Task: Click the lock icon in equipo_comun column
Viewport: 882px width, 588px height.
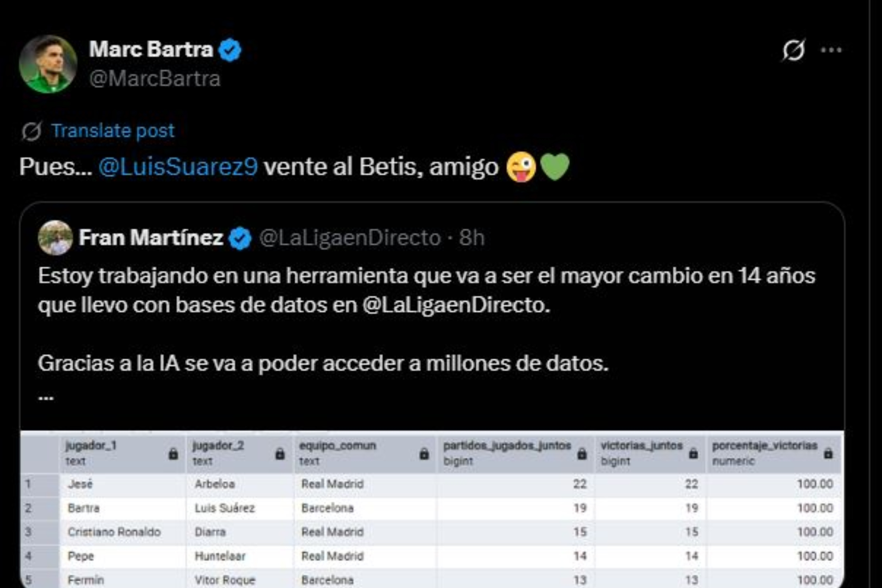Action: [x=424, y=454]
